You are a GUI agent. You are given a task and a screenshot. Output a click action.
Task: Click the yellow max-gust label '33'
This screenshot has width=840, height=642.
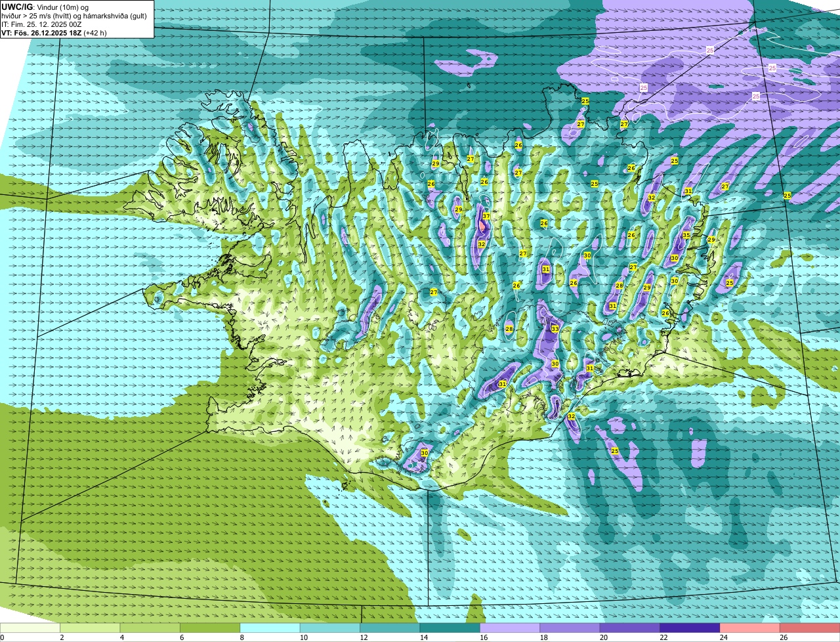[x=555, y=329]
